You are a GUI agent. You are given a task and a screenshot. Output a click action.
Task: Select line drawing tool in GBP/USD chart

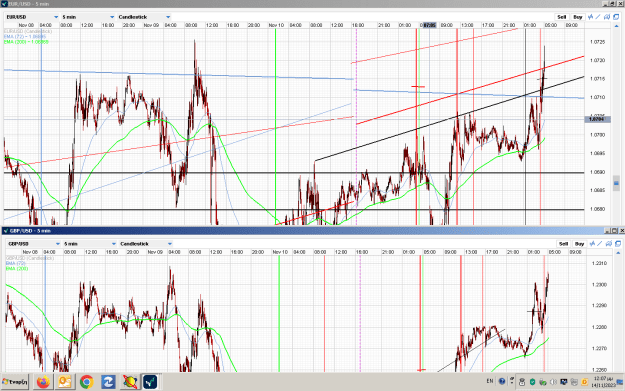click(600, 244)
